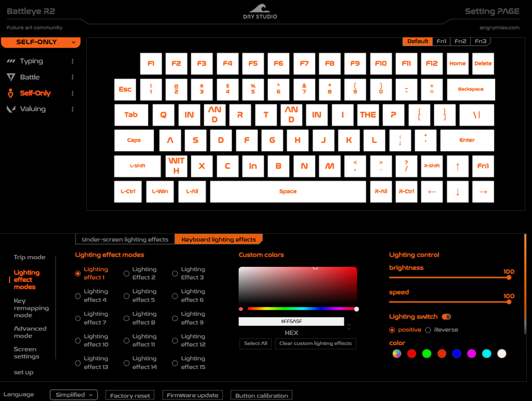Select the Esc key on keyboard
Screen dimensions: 532x401
coord(125,89)
